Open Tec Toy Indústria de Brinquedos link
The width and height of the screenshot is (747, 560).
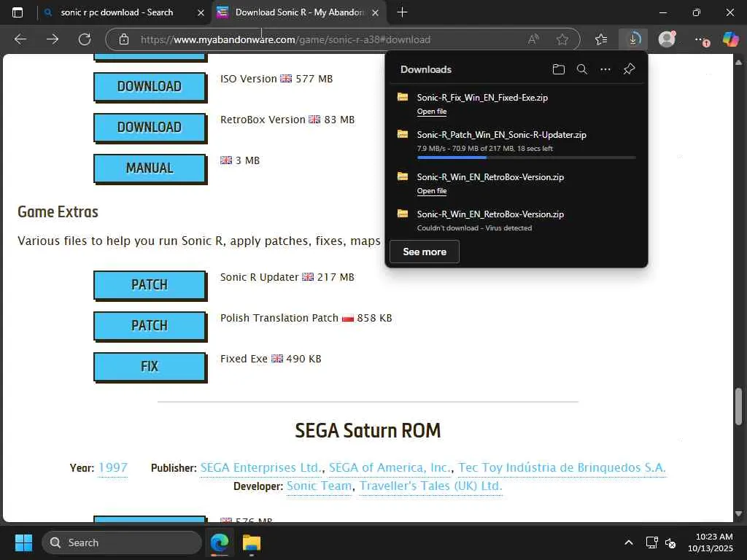pos(562,467)
